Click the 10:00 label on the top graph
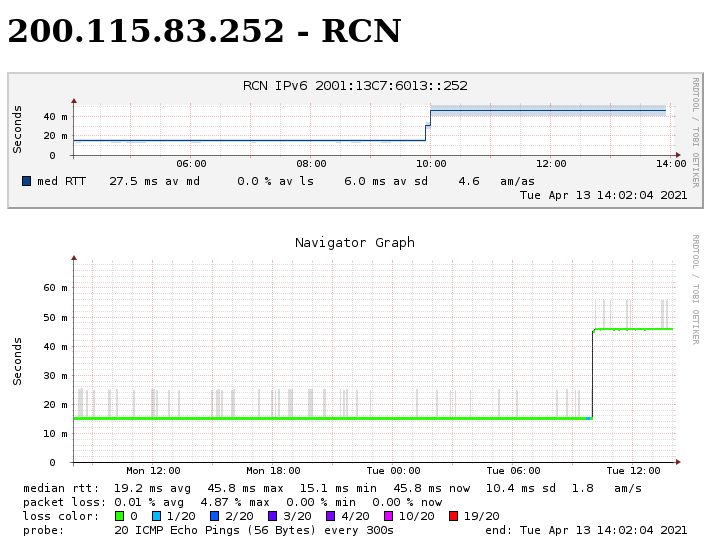The image size is (714, 555). tap(431, 164)
